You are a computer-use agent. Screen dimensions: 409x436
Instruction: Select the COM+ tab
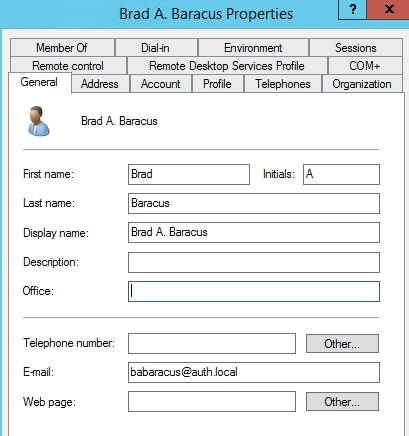pos(365,66)
